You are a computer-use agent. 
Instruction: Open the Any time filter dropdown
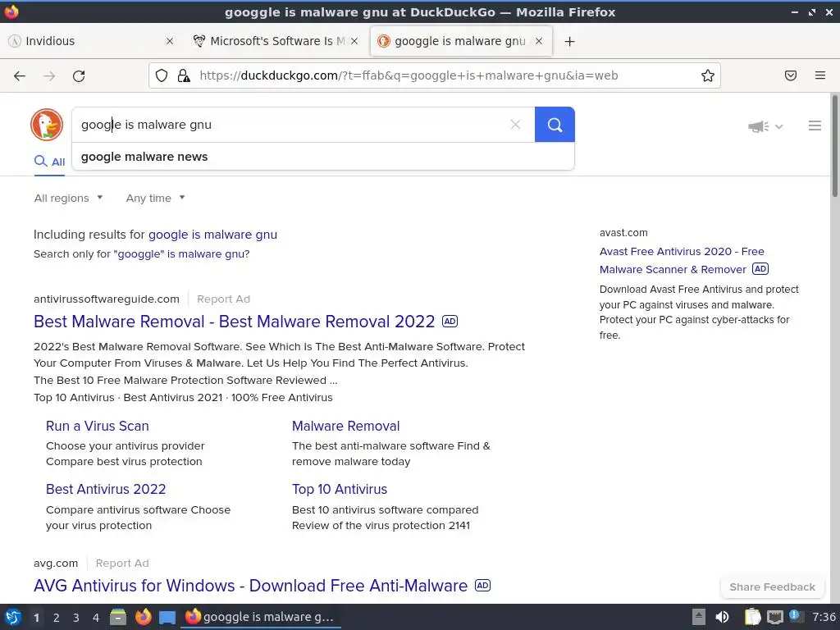tap(155, 199)
